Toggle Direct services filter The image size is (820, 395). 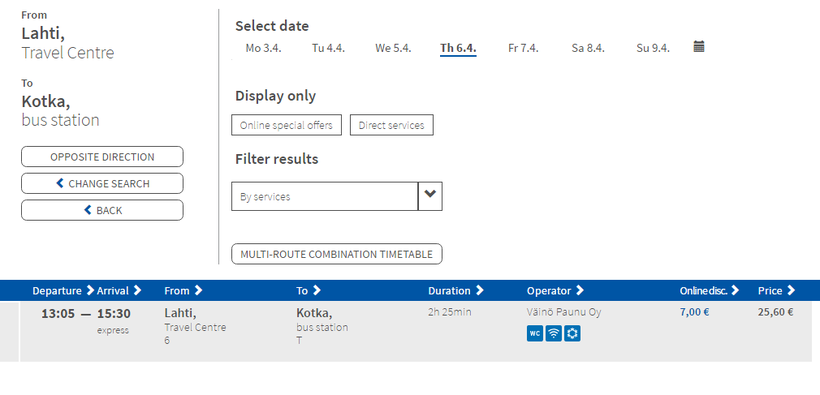392,125
